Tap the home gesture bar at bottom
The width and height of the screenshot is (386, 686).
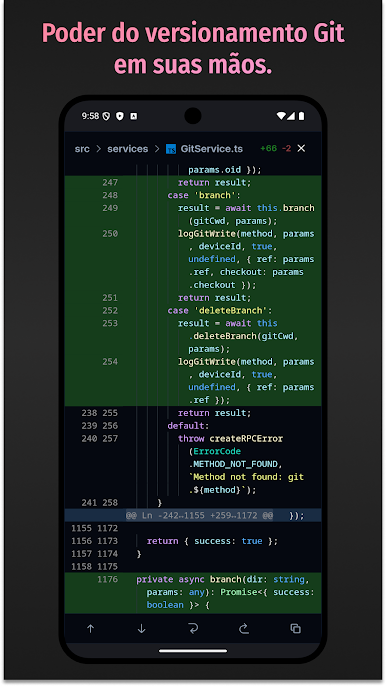(x=193, y=651)
